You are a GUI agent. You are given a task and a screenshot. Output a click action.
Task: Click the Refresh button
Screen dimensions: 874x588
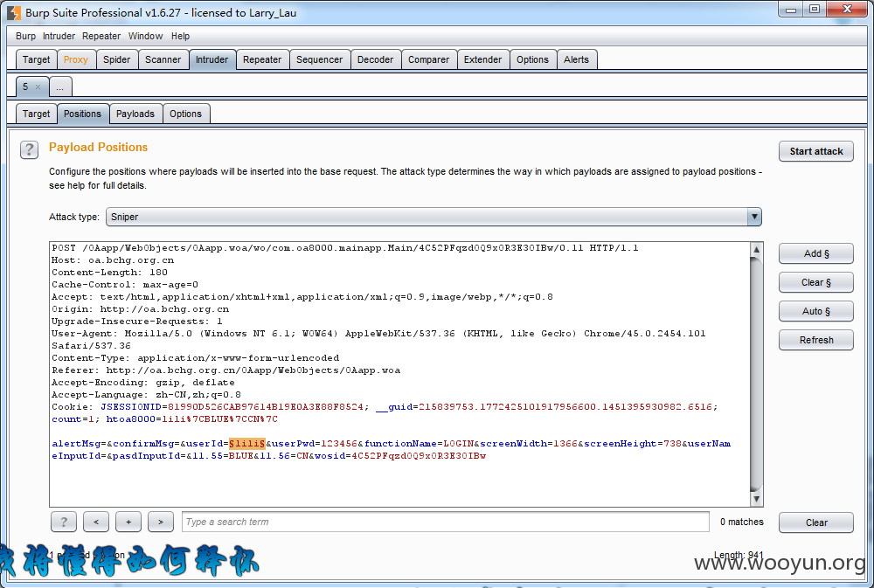[816, 340]
